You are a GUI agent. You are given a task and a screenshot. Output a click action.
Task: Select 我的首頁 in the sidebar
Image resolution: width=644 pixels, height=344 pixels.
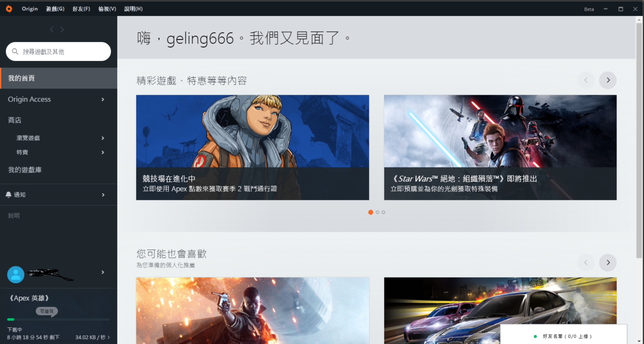coord(59,78)
